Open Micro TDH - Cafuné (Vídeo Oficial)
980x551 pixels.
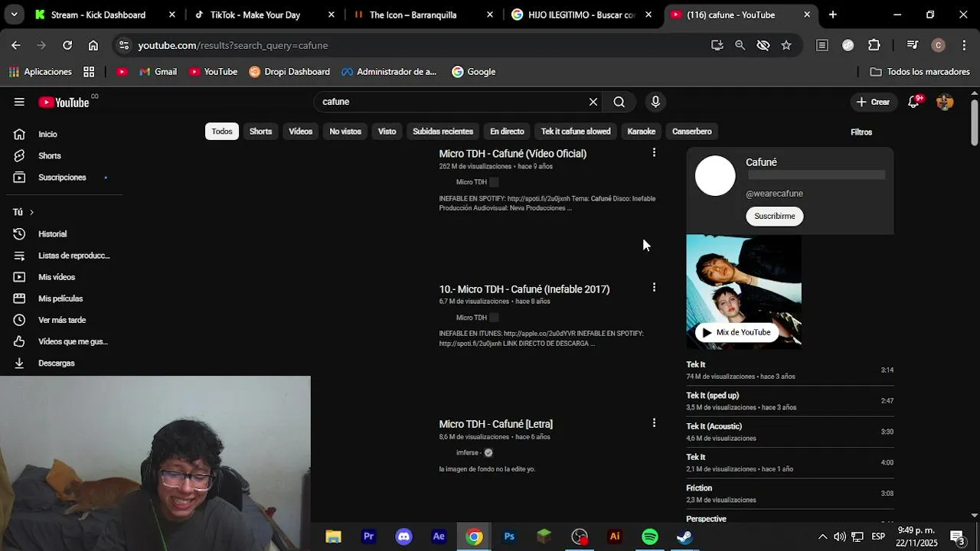(512, 154)
